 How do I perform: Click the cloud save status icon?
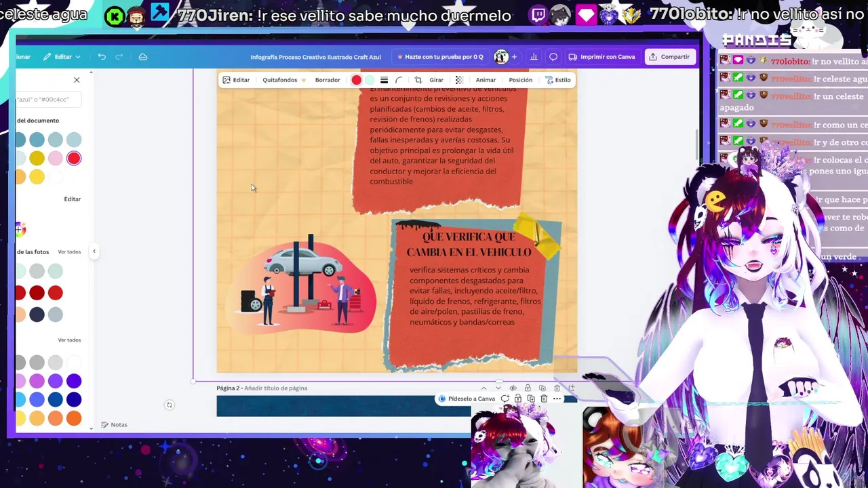point(143,57)
